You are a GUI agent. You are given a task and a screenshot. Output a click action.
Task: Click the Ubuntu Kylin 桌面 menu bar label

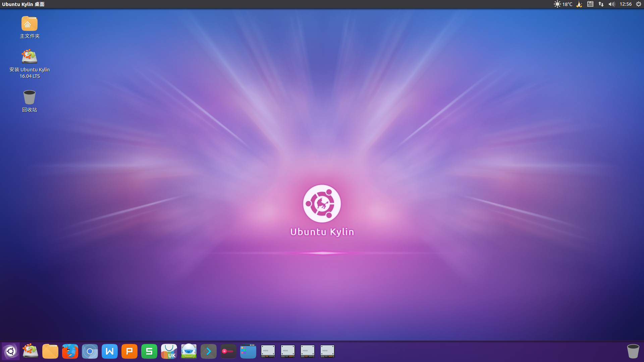pos(23,4)
